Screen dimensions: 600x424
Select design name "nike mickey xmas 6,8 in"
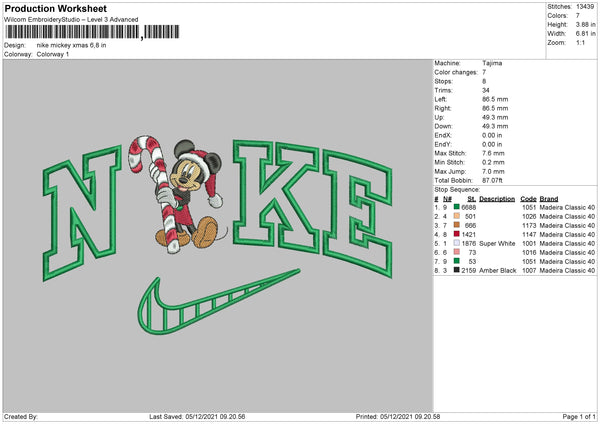[72, 45]
